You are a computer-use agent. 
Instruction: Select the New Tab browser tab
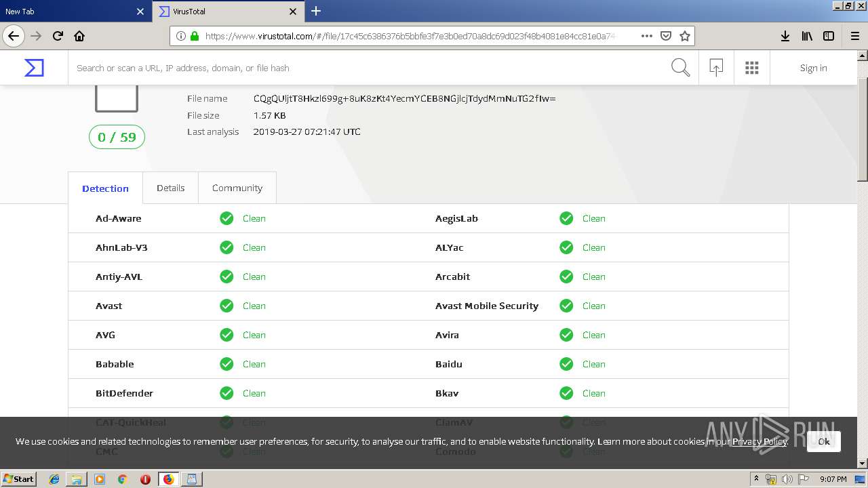[68, 12]
